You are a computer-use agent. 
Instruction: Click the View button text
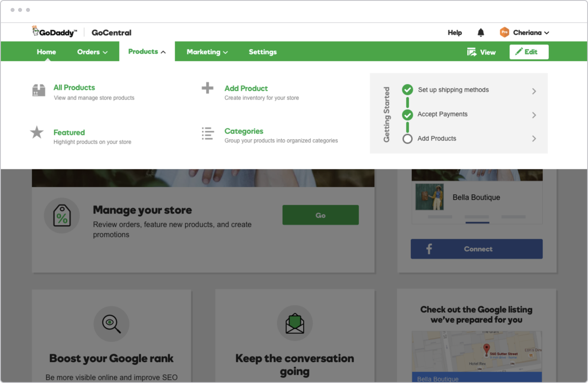(x=488, y=52)
